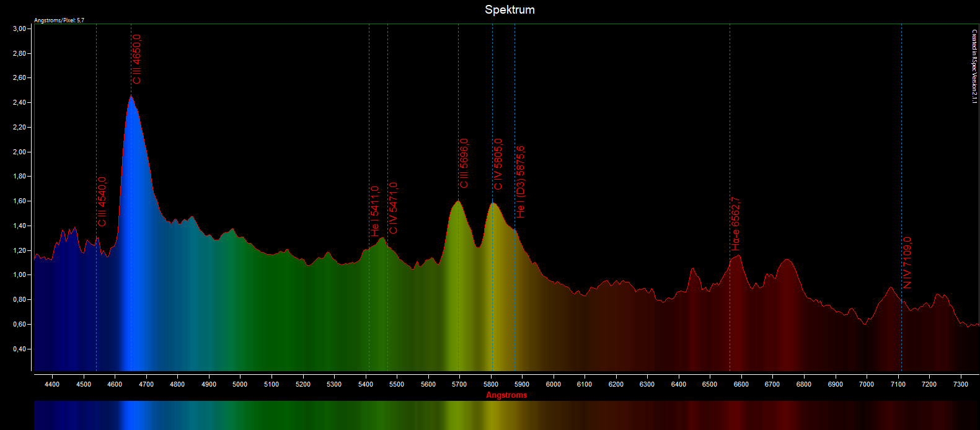Select x-axis tick label "5400"
Viewport: 980px width, 430px height.
tap(366, 384)
